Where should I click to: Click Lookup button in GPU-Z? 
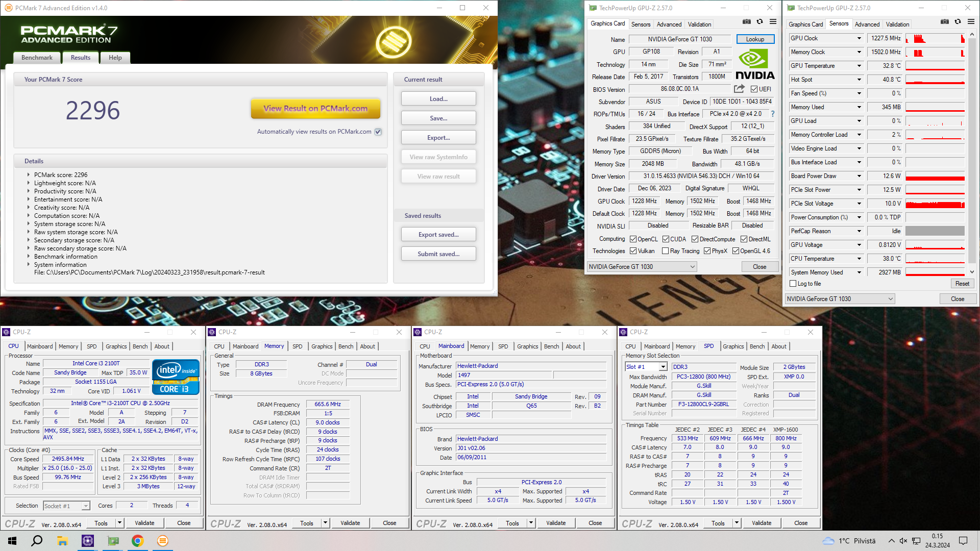pyautogui.click(x=755, y=39)
